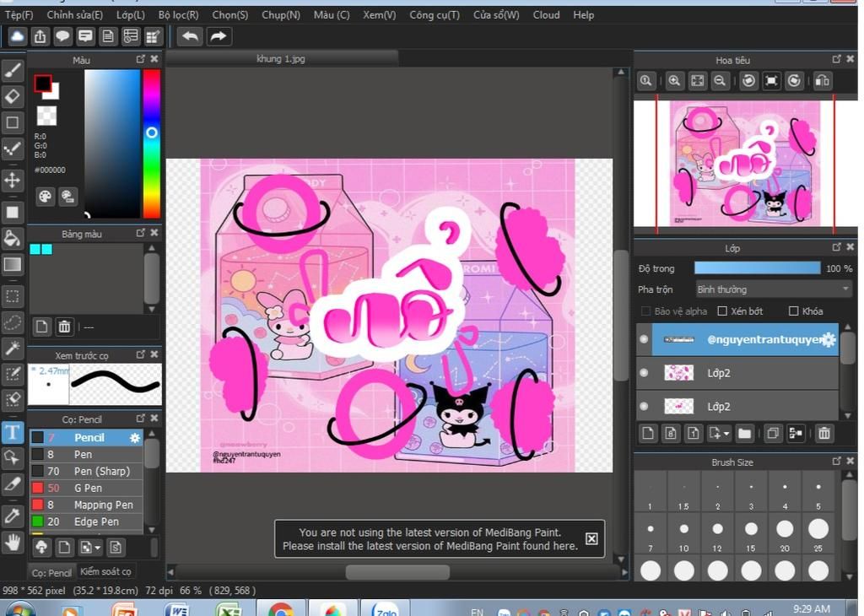Toggle visibility of the bottom Lớp2 layer
The height and width of the screenshot is (616, 864).
point(644,407)
